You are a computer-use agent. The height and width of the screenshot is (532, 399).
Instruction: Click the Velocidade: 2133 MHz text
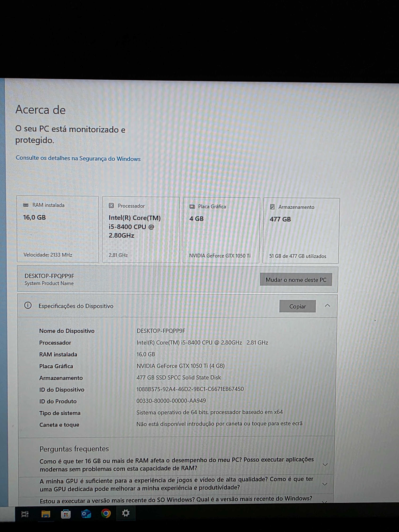(48, 255)
